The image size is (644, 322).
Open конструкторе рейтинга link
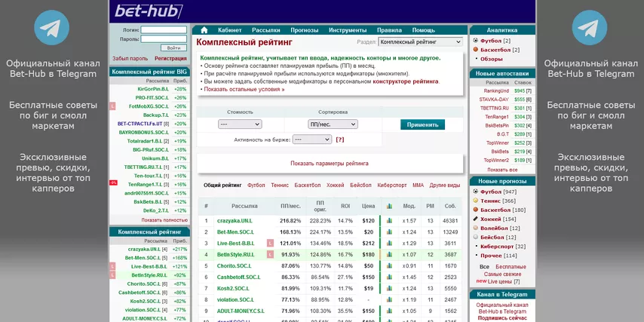tap(406, 81)
